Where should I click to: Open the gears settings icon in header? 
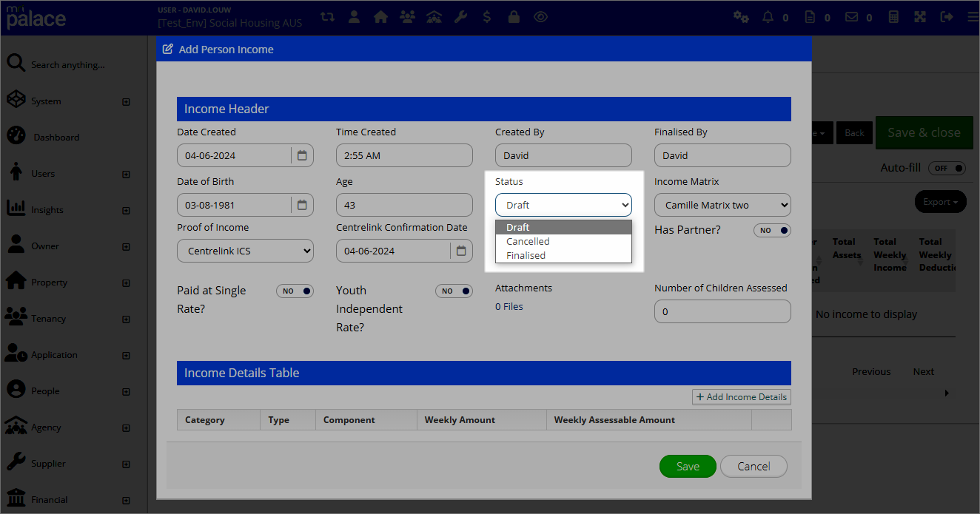[741, 16]
